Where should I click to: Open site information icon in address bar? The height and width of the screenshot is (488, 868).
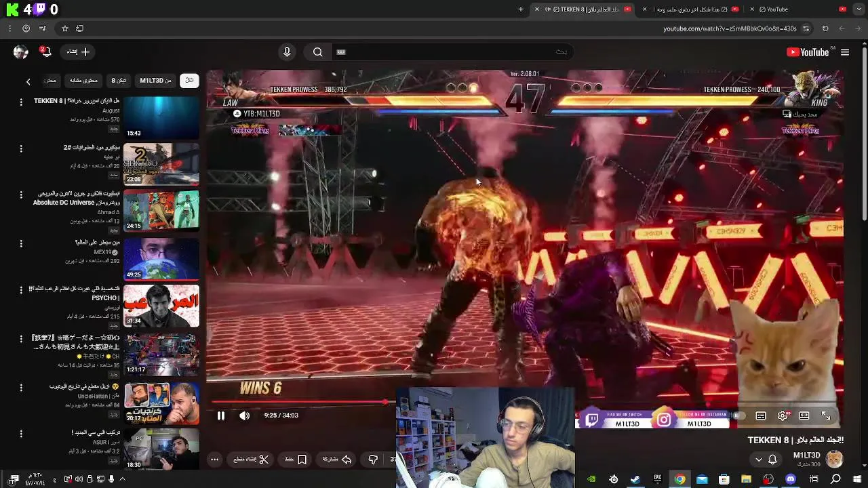806,28
